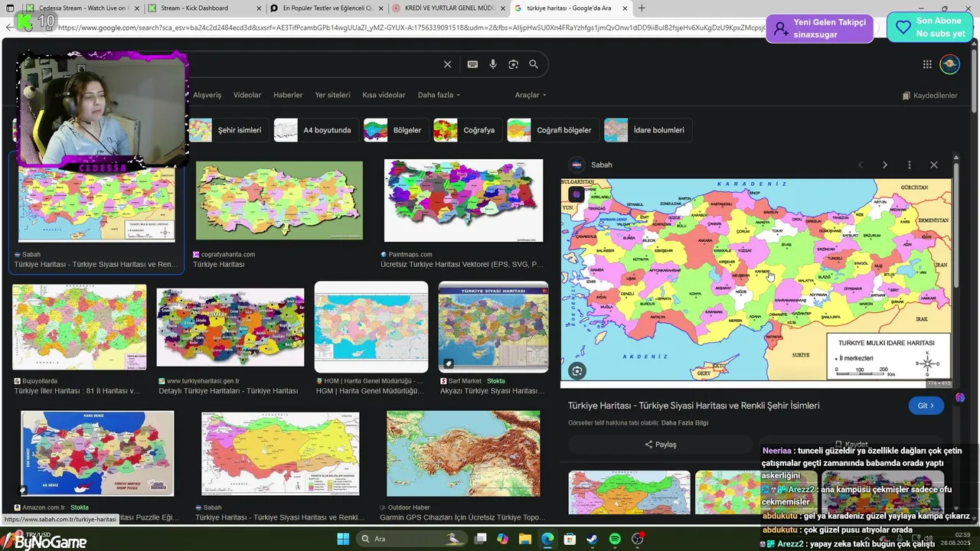Screen dimensions: 980x551
Task: Open the on-screen keyboard input tool
Action: (472, 64)
